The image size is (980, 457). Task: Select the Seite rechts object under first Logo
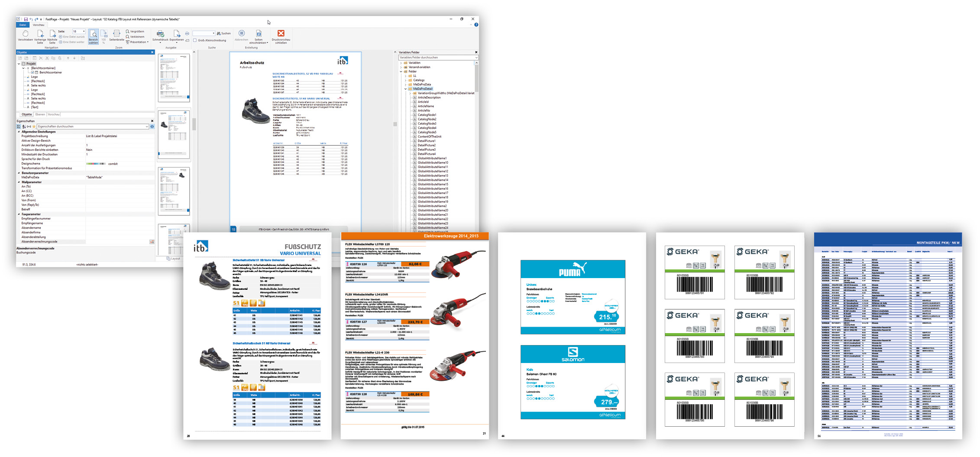38,85
